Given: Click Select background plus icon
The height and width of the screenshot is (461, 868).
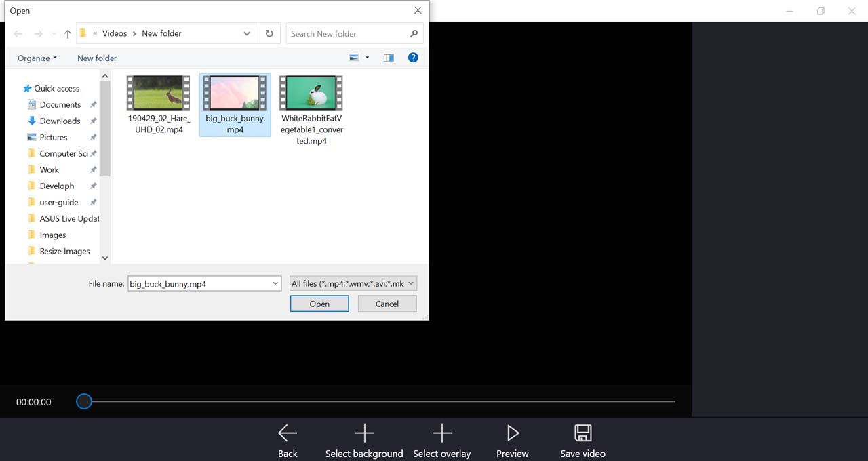Looking at the screenshot, I should pyautogui.click(x=364, y=433).
